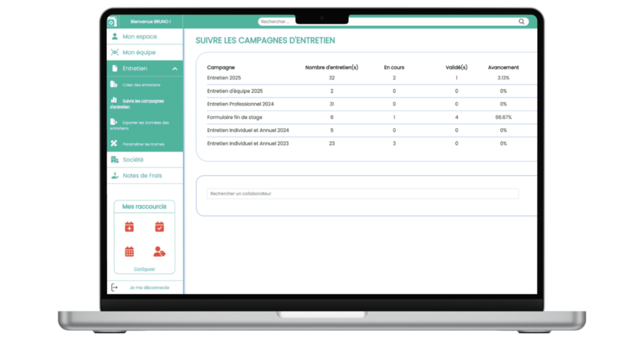Open Paramétrer les trames tools icon
Image resolution: width=644 pixels, height=337 pixels.
[x=114, y=143]
